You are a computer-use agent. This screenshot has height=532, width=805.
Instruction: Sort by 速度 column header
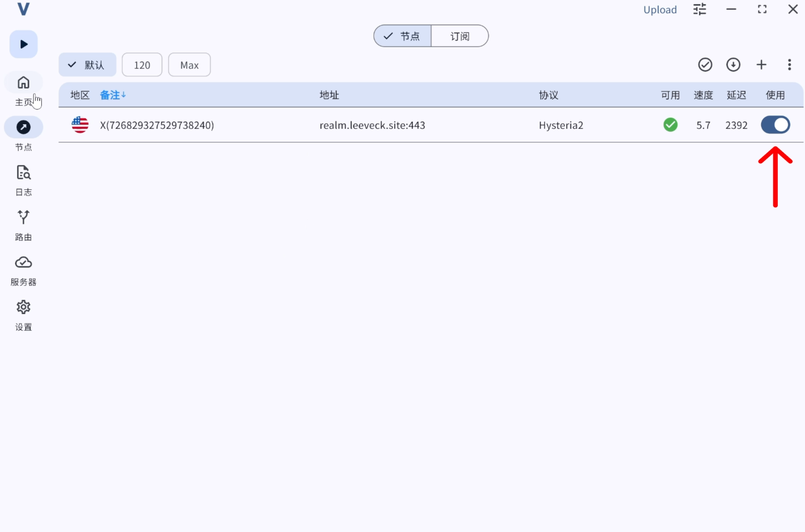[x=703, y=95]
